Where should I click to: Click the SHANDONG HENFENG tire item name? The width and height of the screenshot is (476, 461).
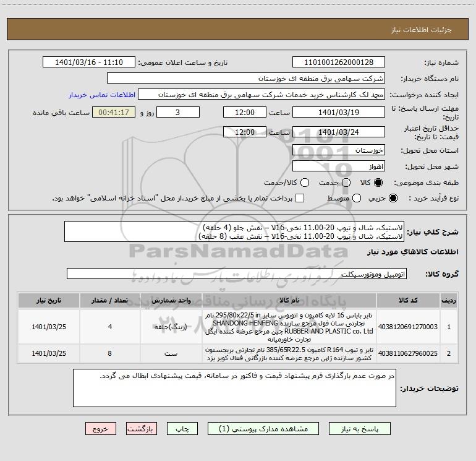289,327
